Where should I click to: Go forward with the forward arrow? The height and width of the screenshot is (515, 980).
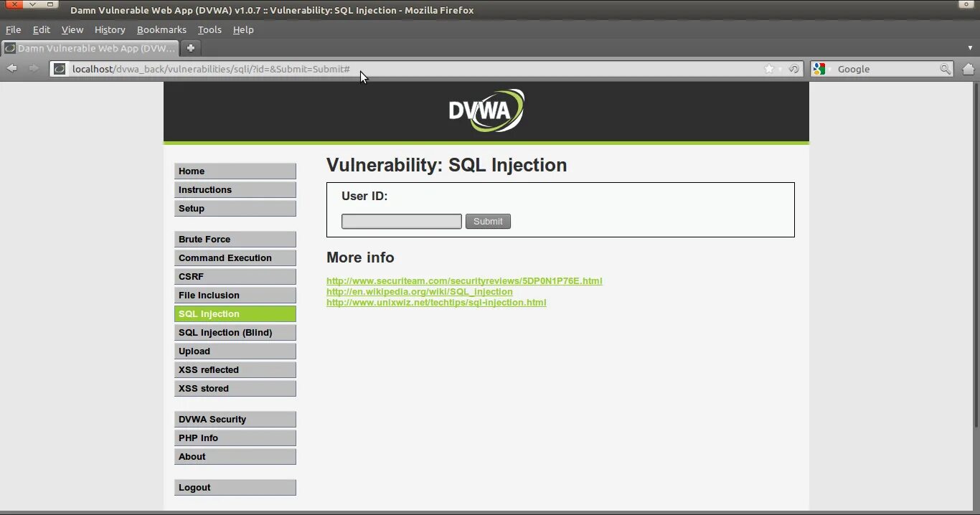pos(33,69)
